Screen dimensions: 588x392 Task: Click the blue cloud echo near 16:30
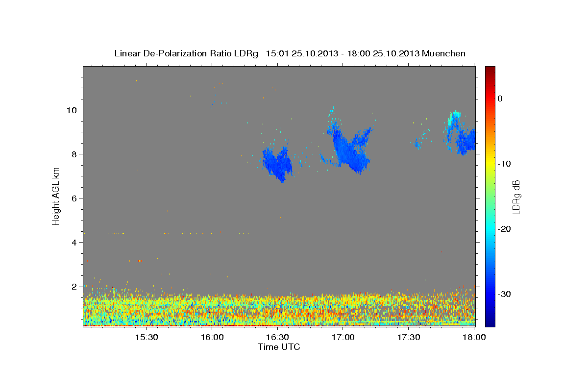(277, 164)
